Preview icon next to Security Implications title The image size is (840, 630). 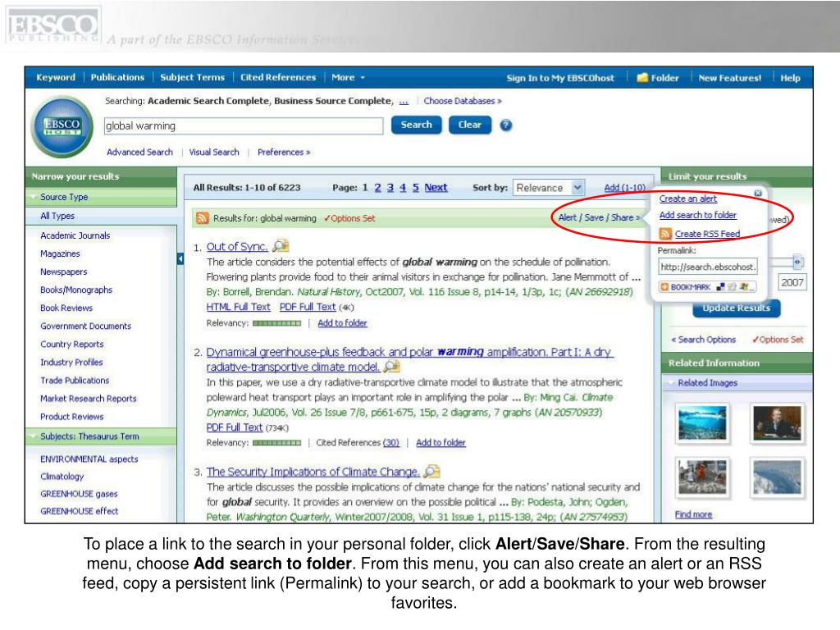pos(431,472)
